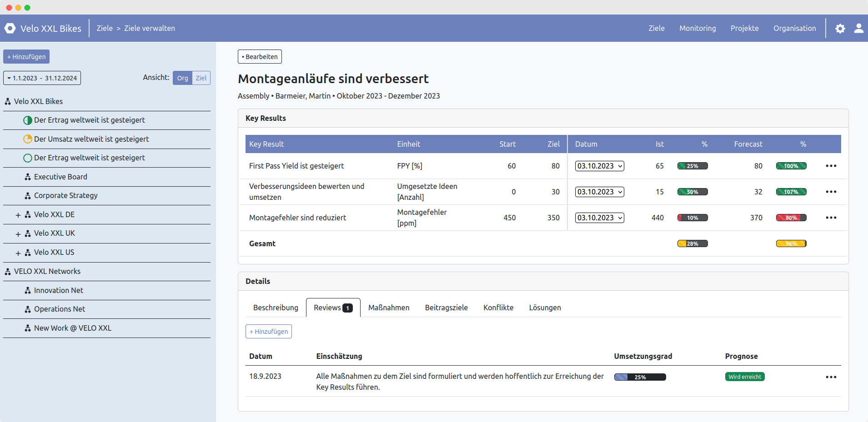Viewport: 868px width, 422px height.
Task: Click org icon beside Velo XXL US
Action: click(28, 253)
